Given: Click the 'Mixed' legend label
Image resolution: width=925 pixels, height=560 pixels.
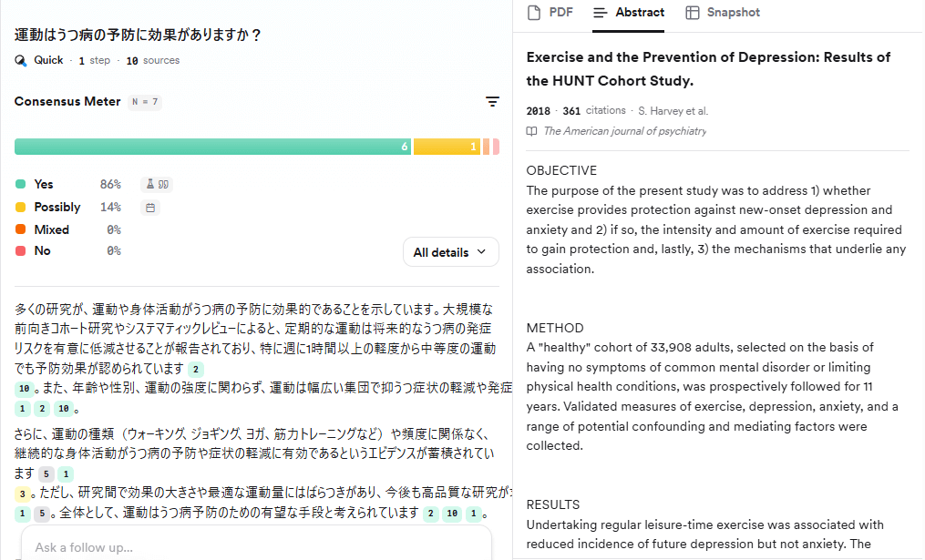Looking at the screenshot, I should tap(52, 229).
